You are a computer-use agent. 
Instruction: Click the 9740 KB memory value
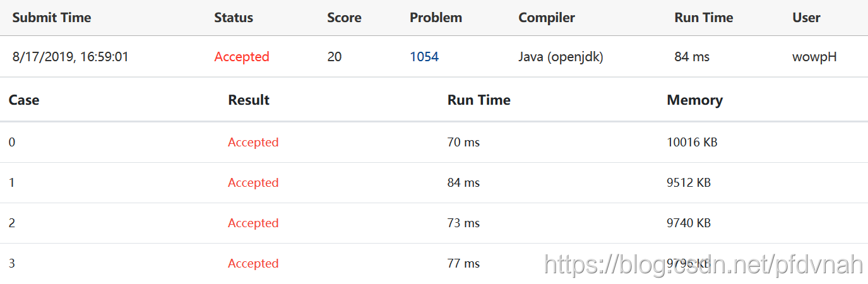coord(689,223)
